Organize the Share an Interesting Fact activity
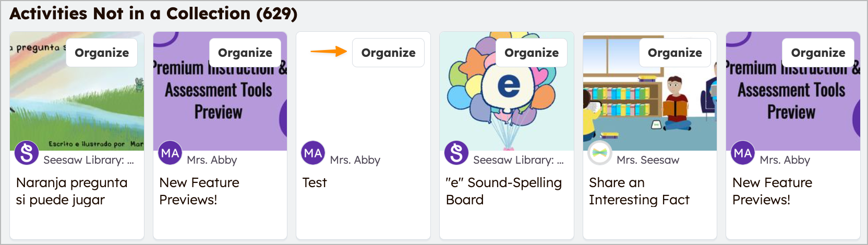The image size is (868, 245). [675, 53]
